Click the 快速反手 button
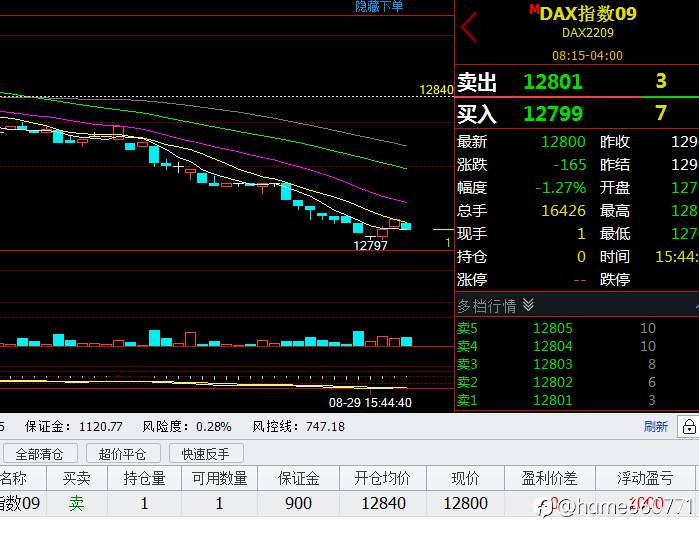699x541 pixels. click(206, 454)
